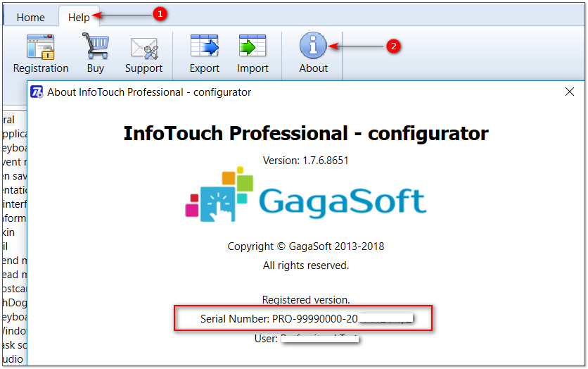Click the User: label line

pos(307,339)
